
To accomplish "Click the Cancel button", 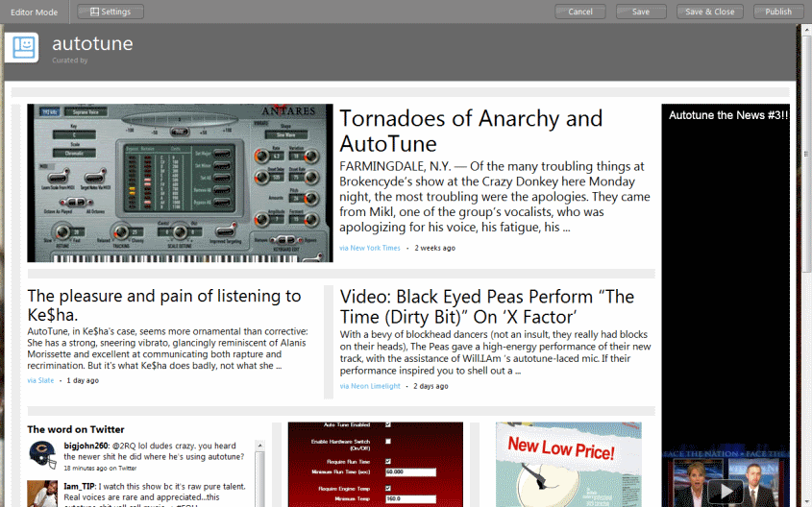I will pos(580,12).
